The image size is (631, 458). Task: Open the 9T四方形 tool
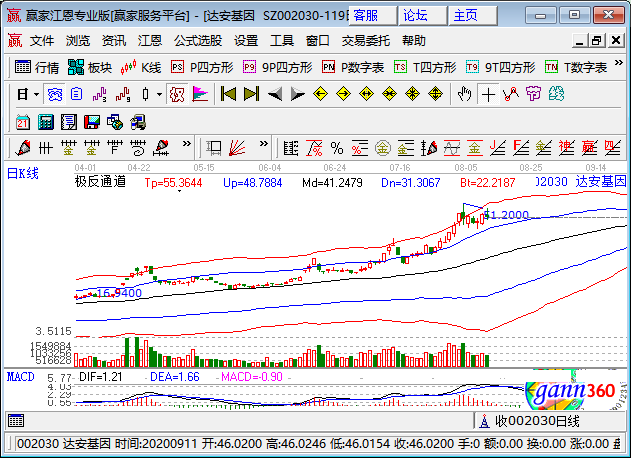pos(501,67)
